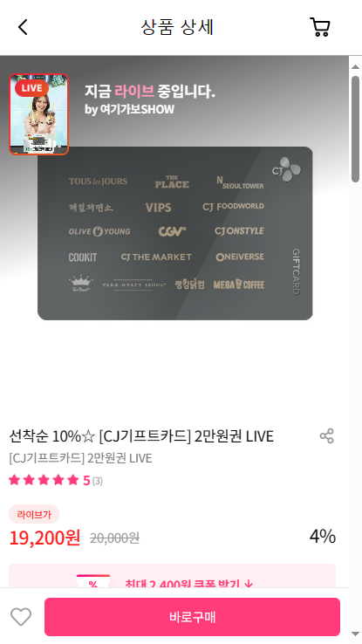This screenshot has width=362, height=644.
Task: Go back using the left chevron
Action: (x=23, y=28)
